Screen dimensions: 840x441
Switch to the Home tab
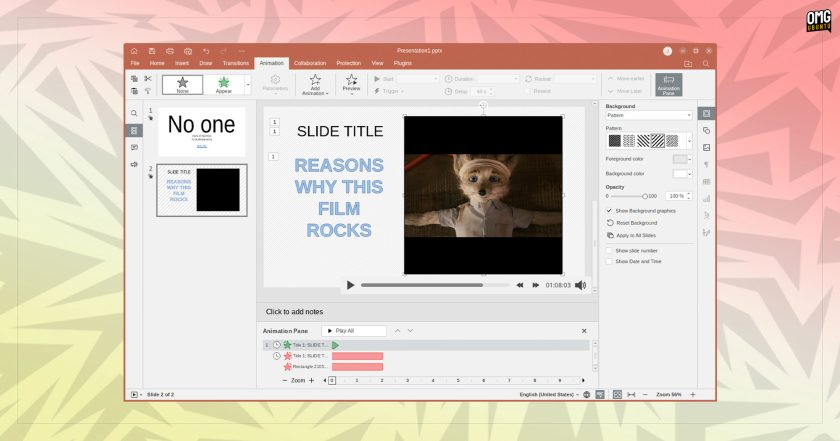157,63
